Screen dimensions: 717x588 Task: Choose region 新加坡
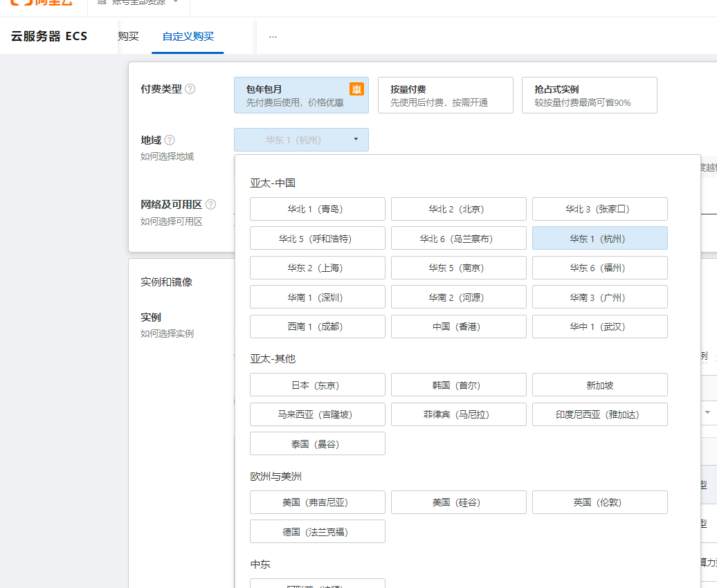600,385
